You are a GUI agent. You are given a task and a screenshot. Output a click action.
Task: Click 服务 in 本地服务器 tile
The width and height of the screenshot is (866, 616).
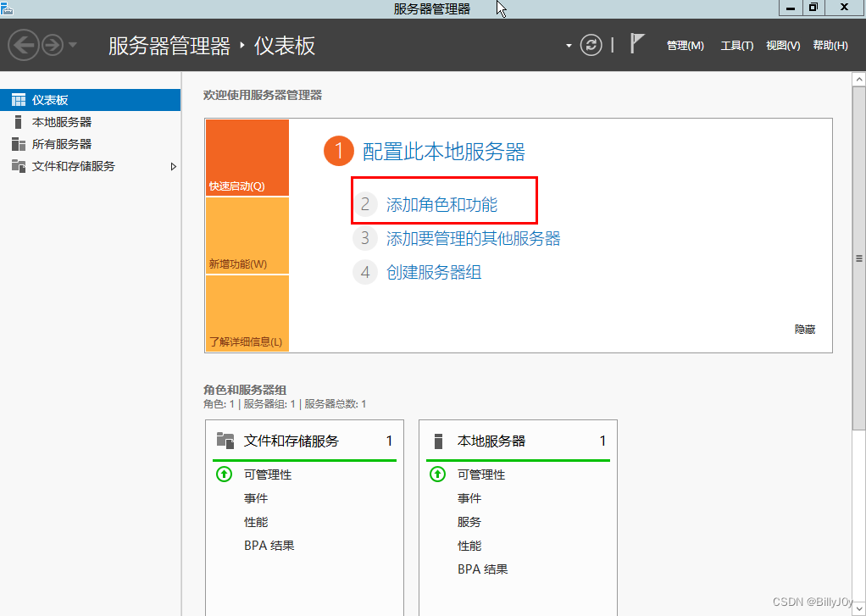tap(469, 522)
